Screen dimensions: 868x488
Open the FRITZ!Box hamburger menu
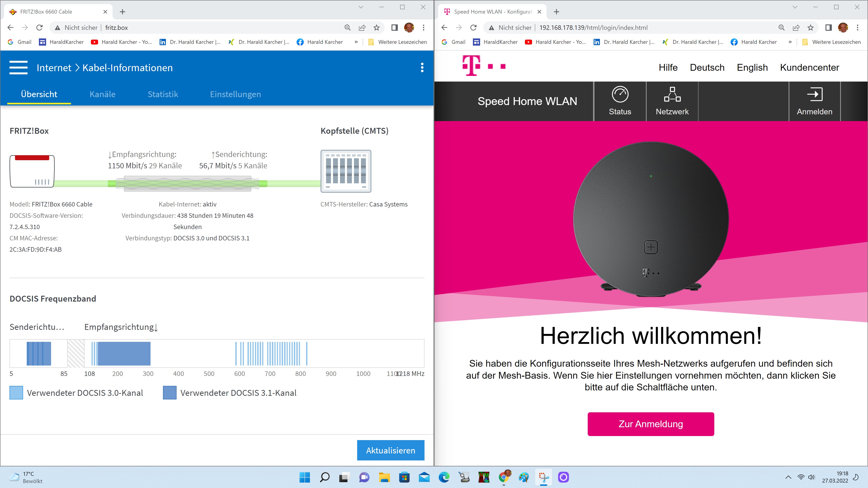pos(19,68)
